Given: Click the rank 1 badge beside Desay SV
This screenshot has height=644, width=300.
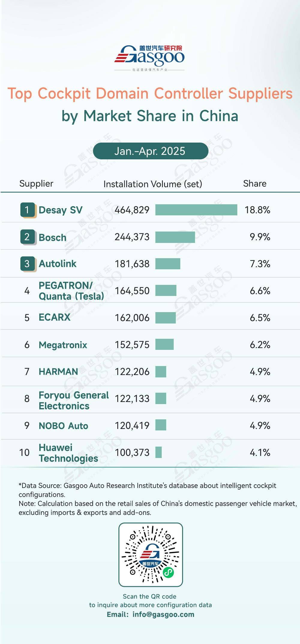Looking at the screenshot, I should tap(28, 210).
